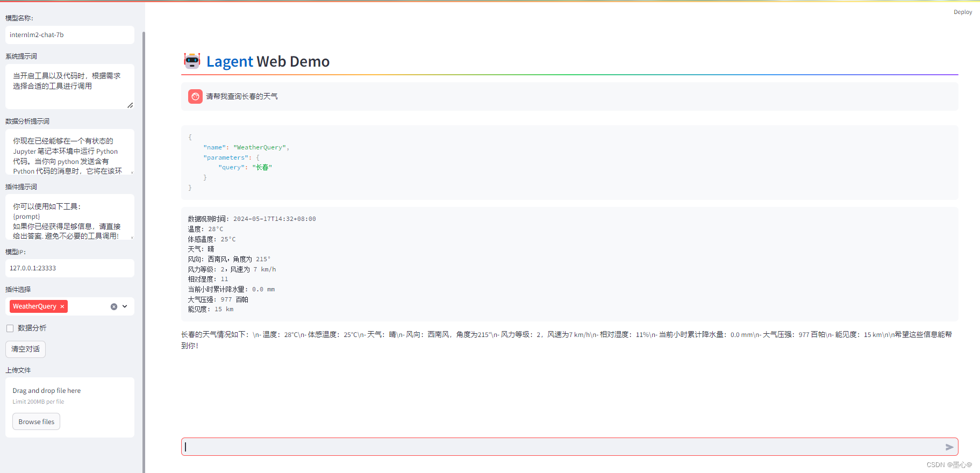Click the 数据分析提示词 text area

coord(70,152)
